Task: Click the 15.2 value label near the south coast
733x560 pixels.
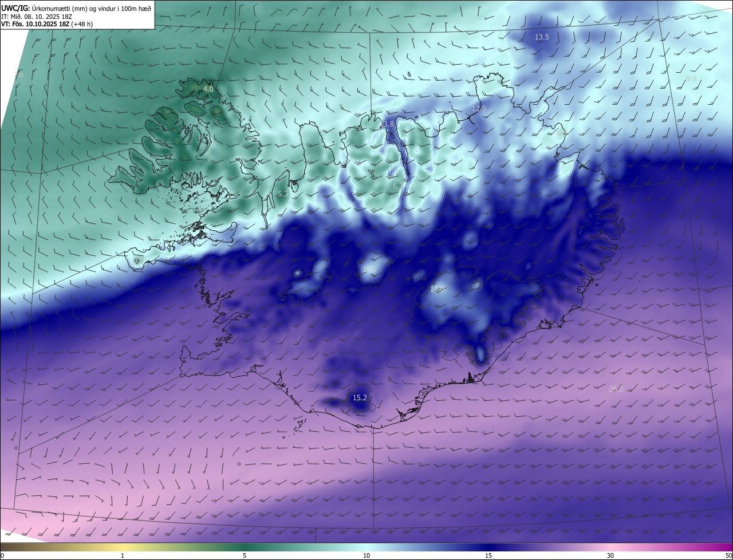Action: point(360,397)
